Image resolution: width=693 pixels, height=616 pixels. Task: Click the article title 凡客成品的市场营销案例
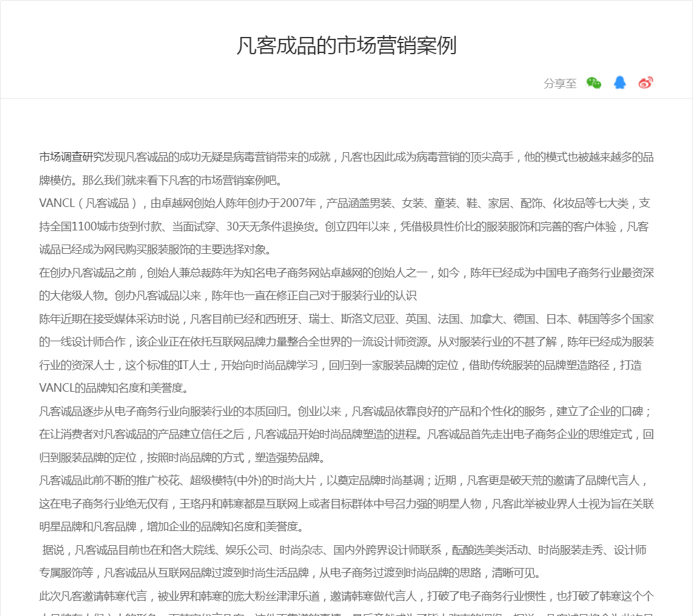pyautogui.click(x=346, y=46)
